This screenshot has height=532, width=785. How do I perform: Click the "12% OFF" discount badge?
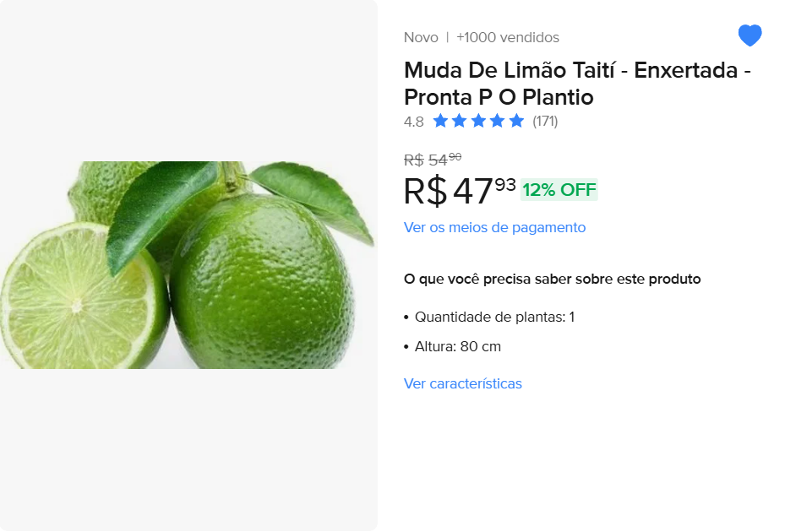559,190
